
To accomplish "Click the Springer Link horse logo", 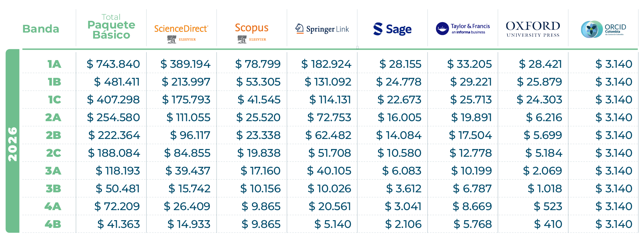I will (299, 29).
